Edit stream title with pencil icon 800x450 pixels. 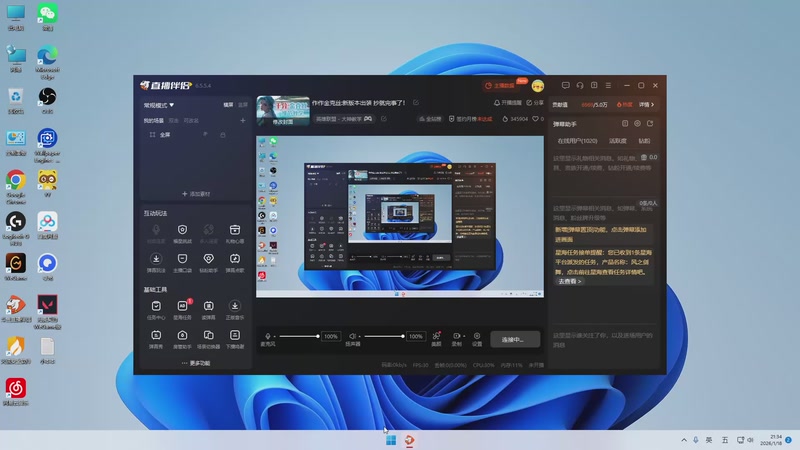pyautogui.click(x=416, y=103)
